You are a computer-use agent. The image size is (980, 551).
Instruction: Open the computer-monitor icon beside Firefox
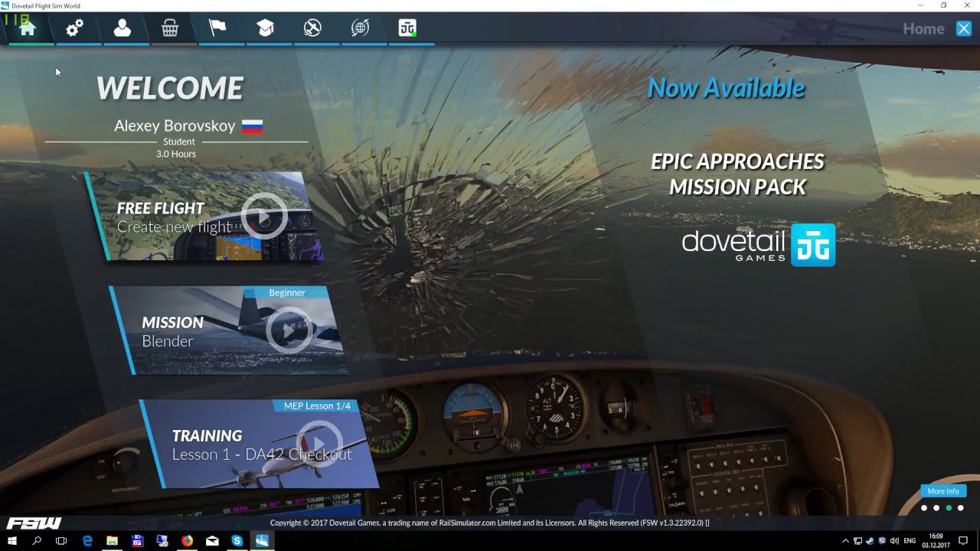coord(162,541)
